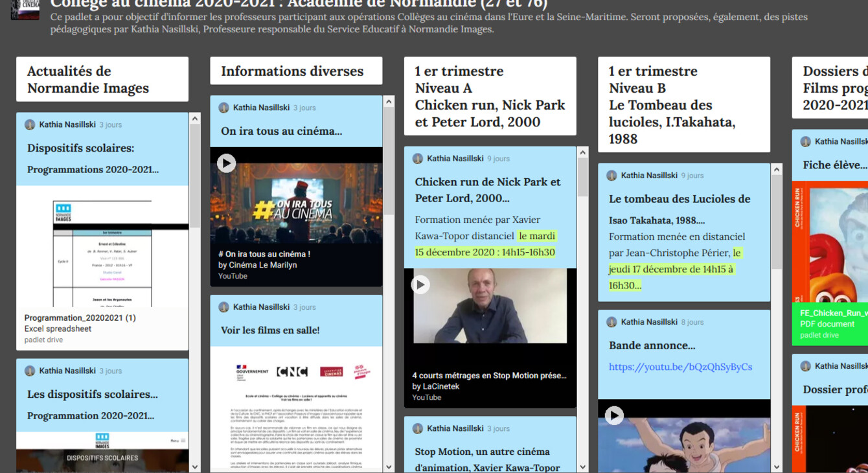This screenshot has height=473, width=868.
Task: Click 'Programmations 2020-2021...' subtitle in first post
Action: click(93, 170)
